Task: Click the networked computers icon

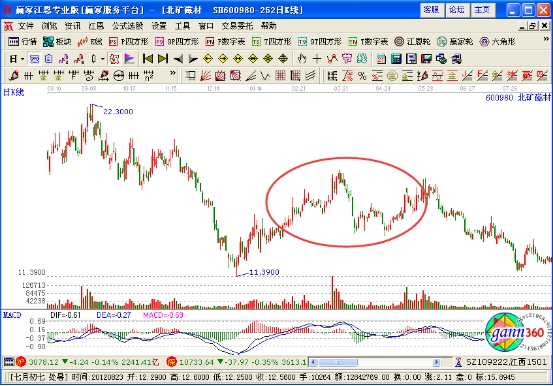Action: 457,59
